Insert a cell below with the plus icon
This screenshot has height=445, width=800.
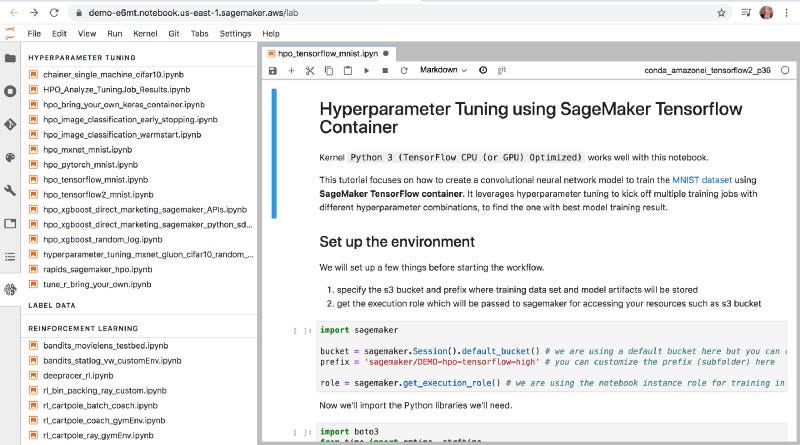pyautogui.click(x=291, y=70)
